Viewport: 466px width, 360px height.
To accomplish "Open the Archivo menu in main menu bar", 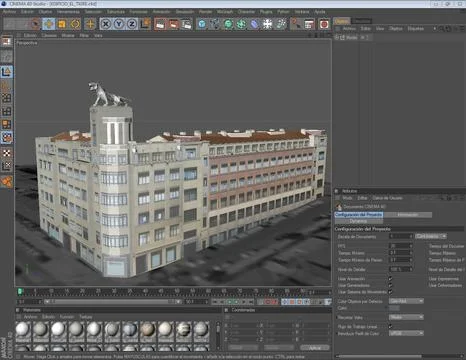I will click(x=9, y=12).
